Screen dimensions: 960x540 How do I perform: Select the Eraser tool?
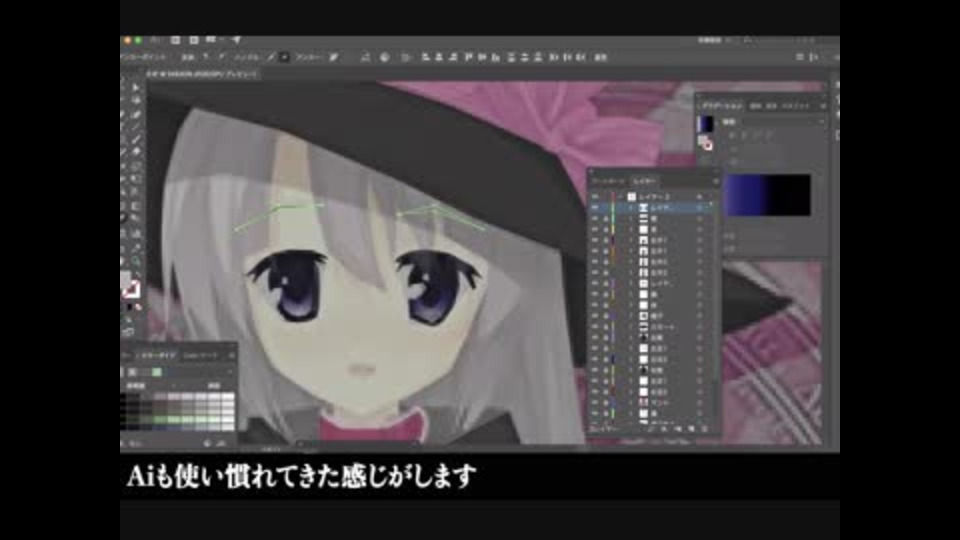click(136, 152)
